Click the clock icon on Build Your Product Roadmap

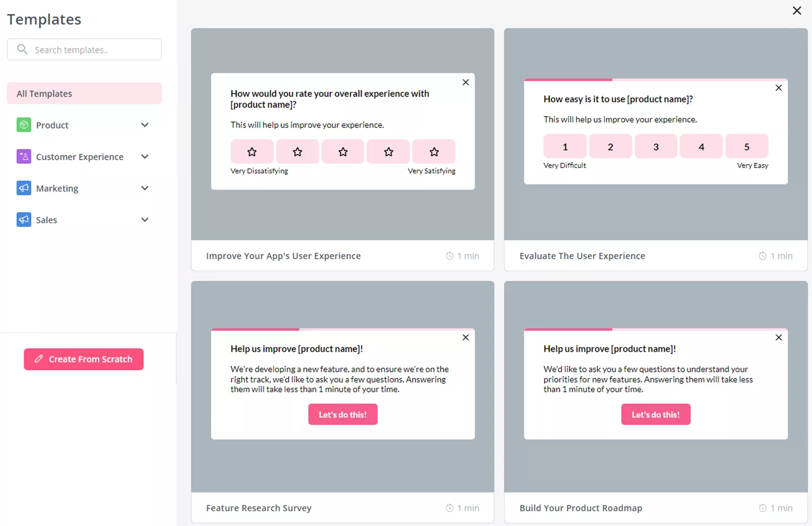[x=762, y=508]
